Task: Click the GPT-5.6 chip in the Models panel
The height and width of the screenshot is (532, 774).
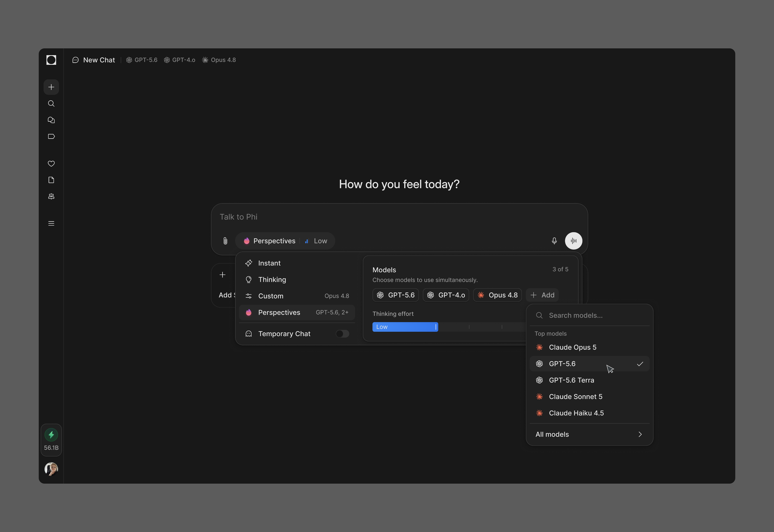Action: tap(395, 295)
